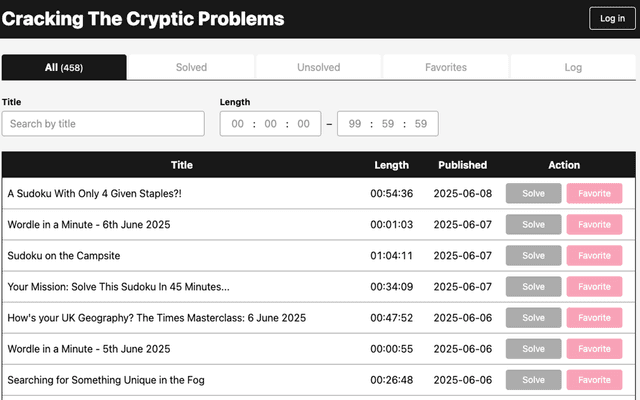Solve A Sudoku With Only 4 Given Staples

click(x=533, y=193)
